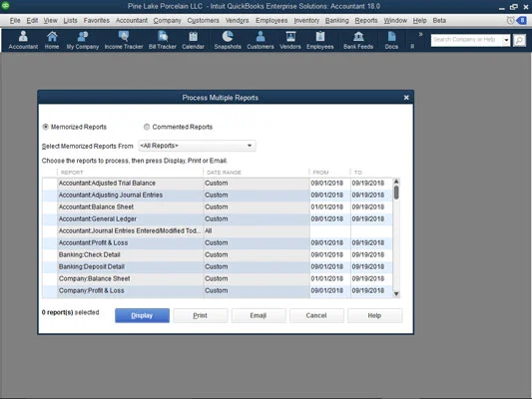Open the Window menu
532x399 pixels.
pos(395,20)
